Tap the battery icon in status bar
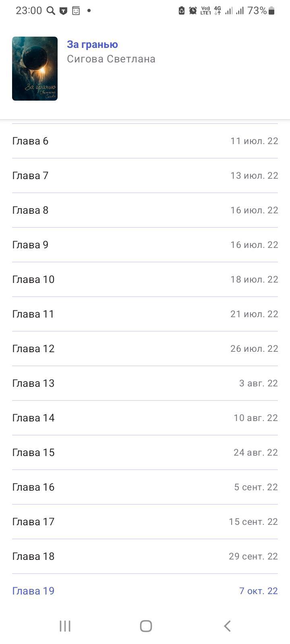Image resolution: width=290 pixels, height=644 pixels. (x=271, y=11)
